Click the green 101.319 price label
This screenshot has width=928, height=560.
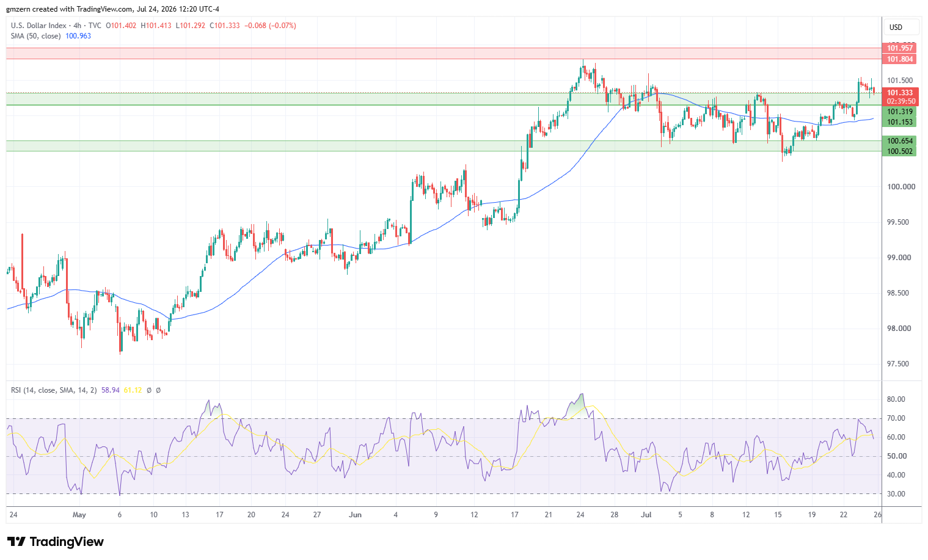pos(899,112)
